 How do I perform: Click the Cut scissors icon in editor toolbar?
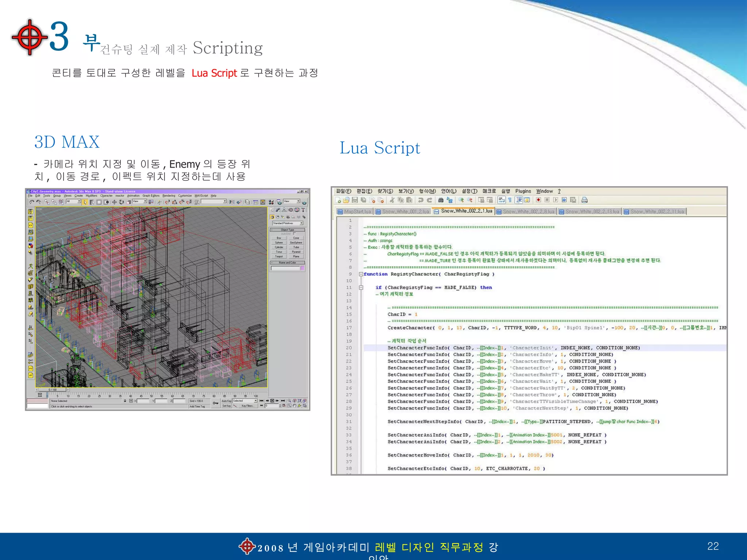pyautogui.click(x=392, y=200)
